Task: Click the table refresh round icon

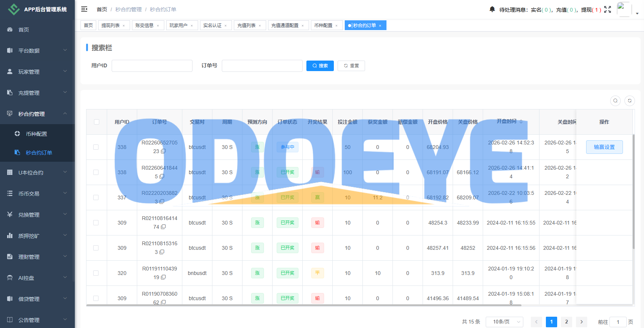Action: point(630,100)
